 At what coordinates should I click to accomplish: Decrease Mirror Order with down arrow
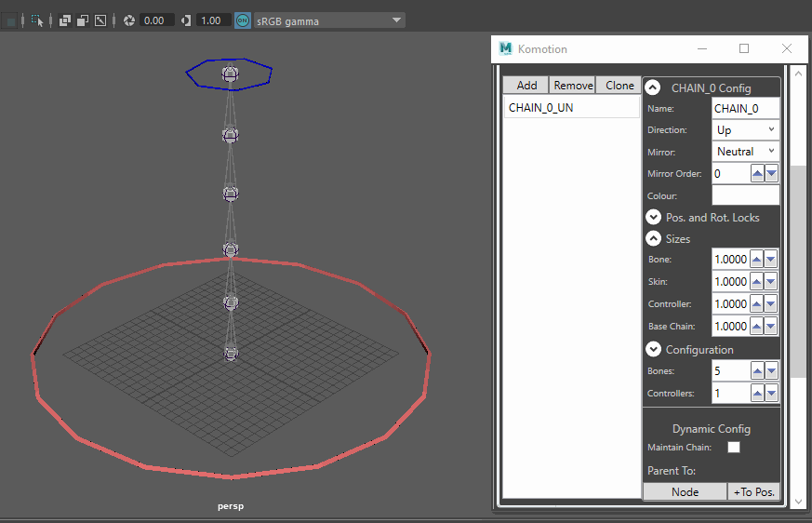tap(771, 174)
